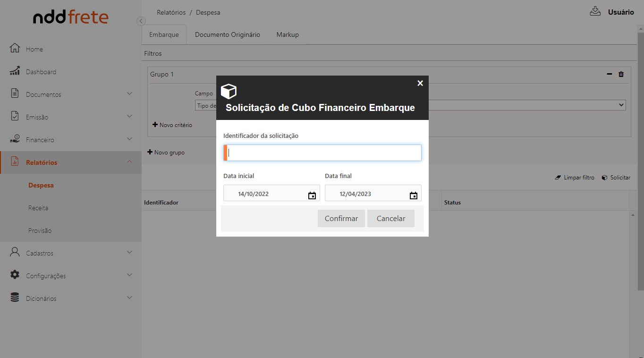Focus the Identificador da solicitação field

tap(323, 153)
